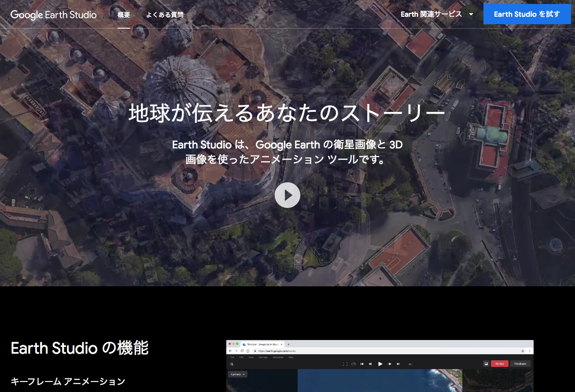Click the browser three-dot menu in preview
Image resolution: width=575 pixels, height=392 pixels.
[x=530, y=351]
